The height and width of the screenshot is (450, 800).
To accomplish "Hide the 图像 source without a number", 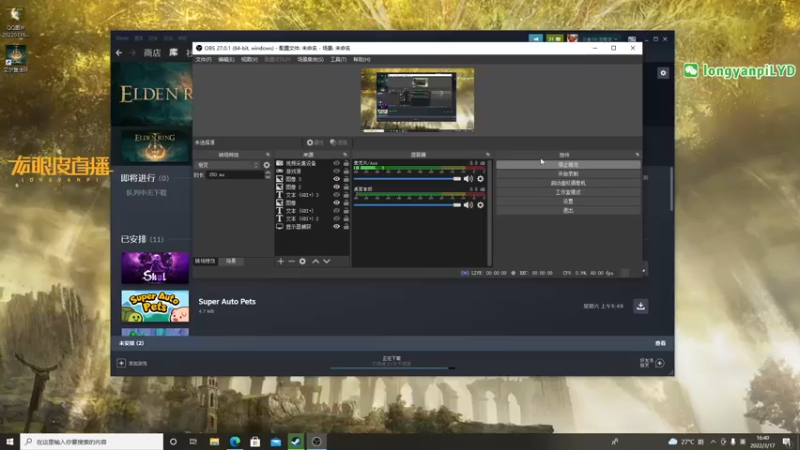I will 336,203.
